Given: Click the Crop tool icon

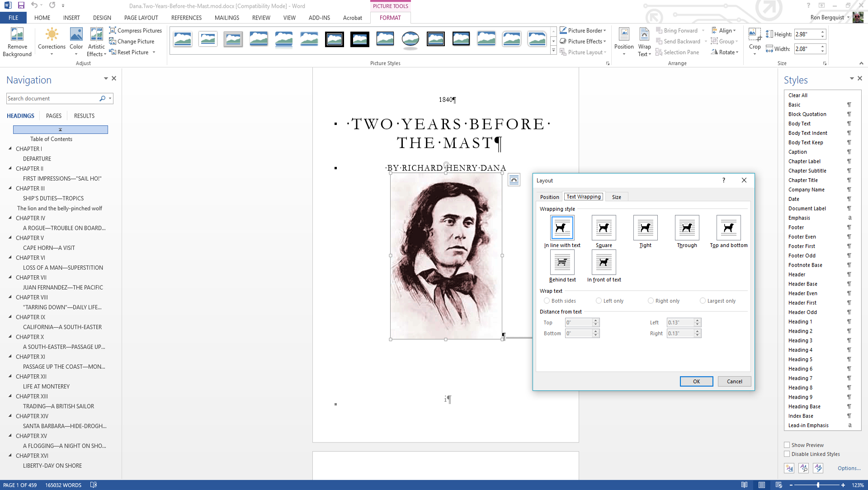Looking at the screenshot, I should pos(755,34).
